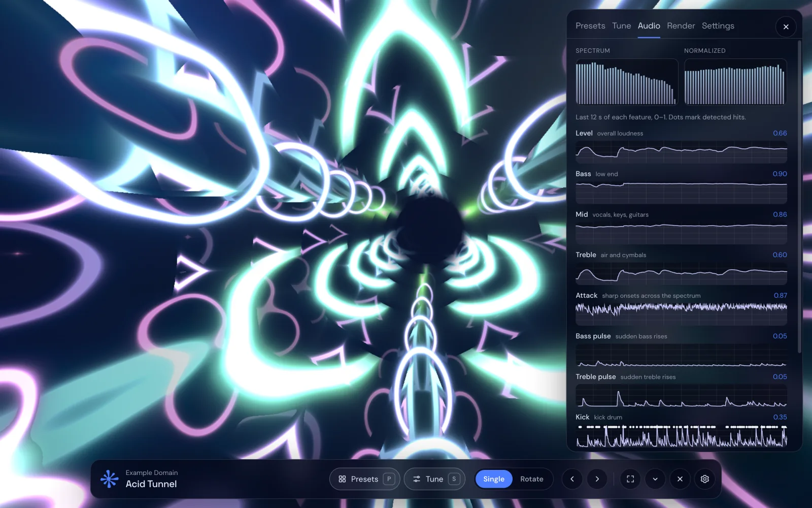Switch to the Presets tab
Image resolution: width=812 pixels, height=508 pixels.
590,26
